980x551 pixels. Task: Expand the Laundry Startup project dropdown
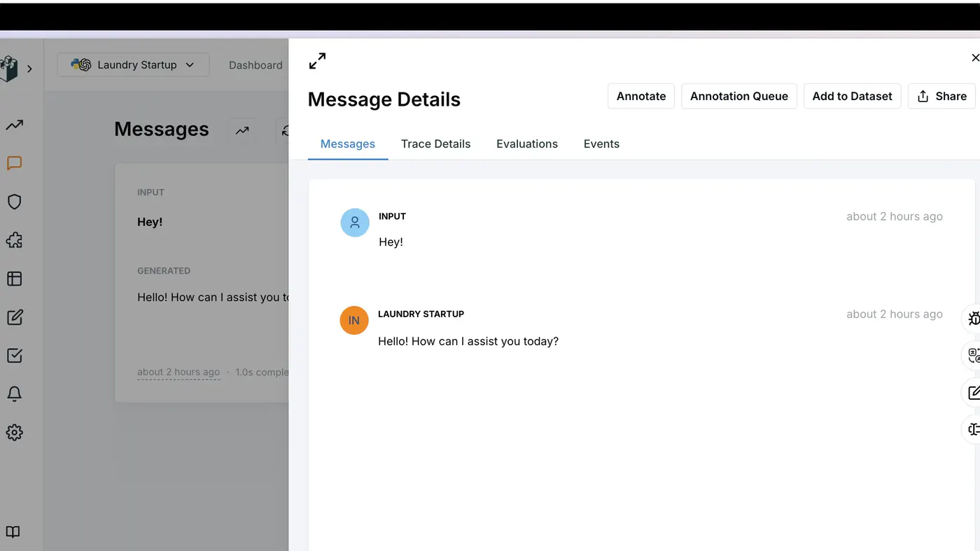133,65
